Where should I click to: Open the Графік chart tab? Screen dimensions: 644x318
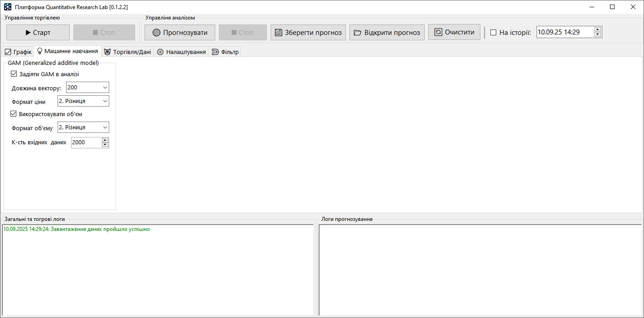(x=18, y=52)
